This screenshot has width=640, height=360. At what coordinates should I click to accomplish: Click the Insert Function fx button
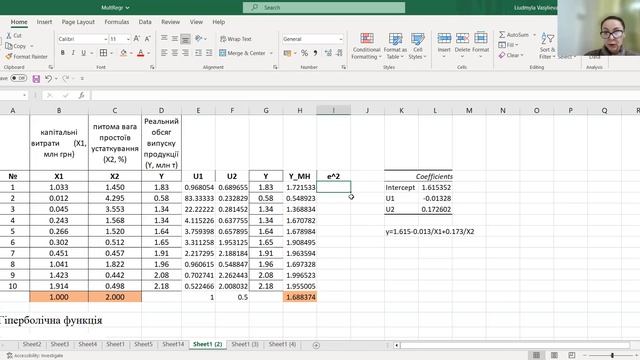82,95
